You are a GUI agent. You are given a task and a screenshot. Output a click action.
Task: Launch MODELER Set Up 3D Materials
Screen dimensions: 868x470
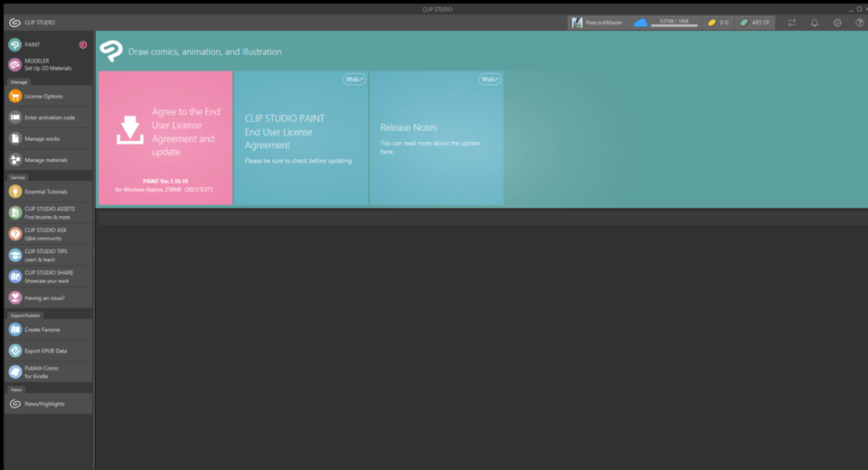[x=48, y=65]
